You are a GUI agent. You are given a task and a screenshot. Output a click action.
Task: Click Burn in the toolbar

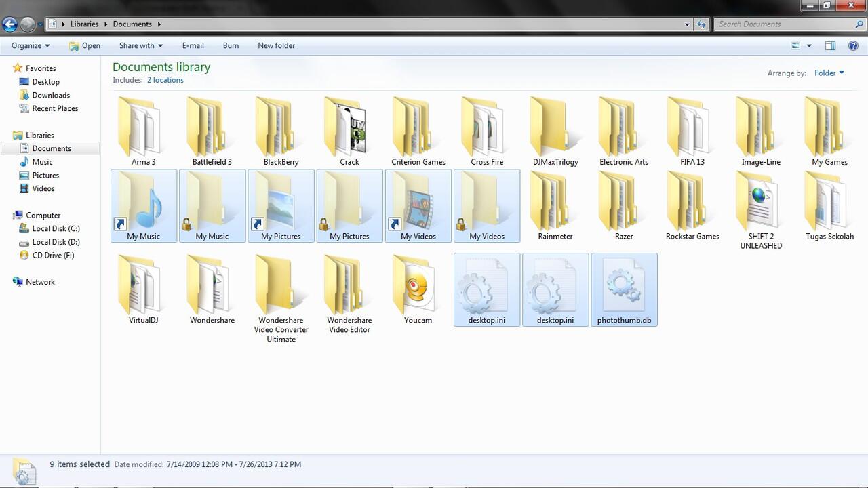tap(231, 46)
